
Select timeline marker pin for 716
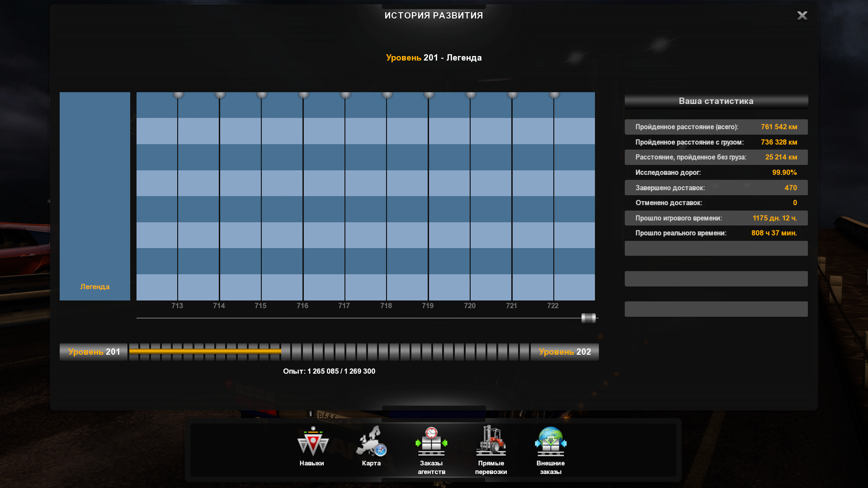coord(304,94)
